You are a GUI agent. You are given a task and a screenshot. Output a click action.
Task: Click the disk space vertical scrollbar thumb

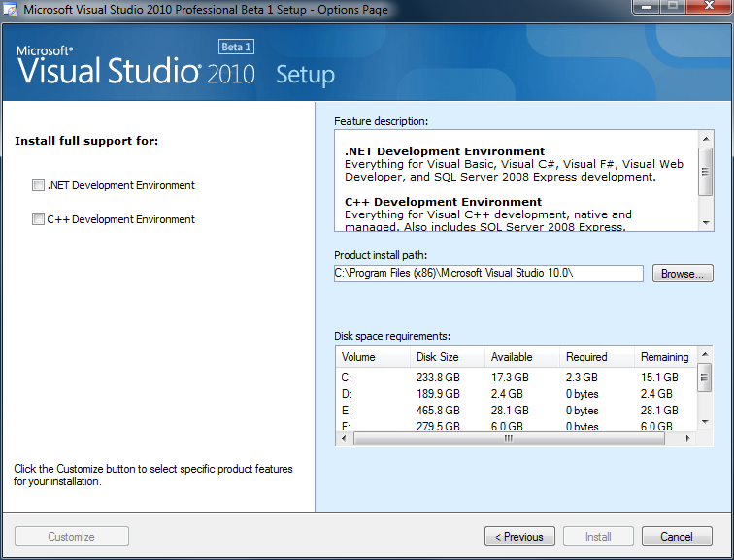(705, 378)
